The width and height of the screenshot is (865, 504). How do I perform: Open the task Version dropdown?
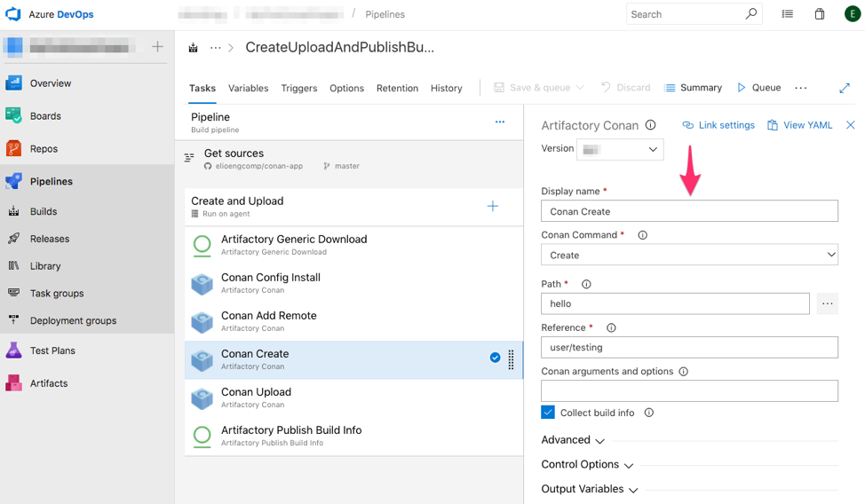coord(619,149)
